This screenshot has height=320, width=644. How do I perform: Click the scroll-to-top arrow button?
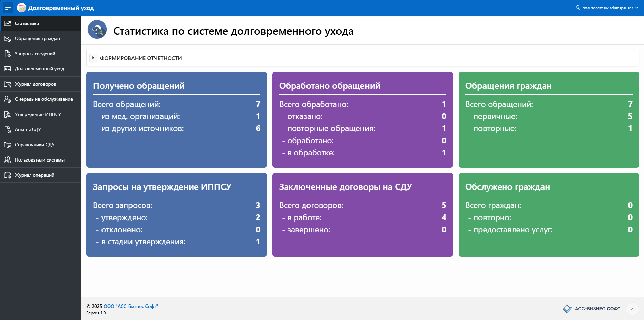click(x=632, y=309)
